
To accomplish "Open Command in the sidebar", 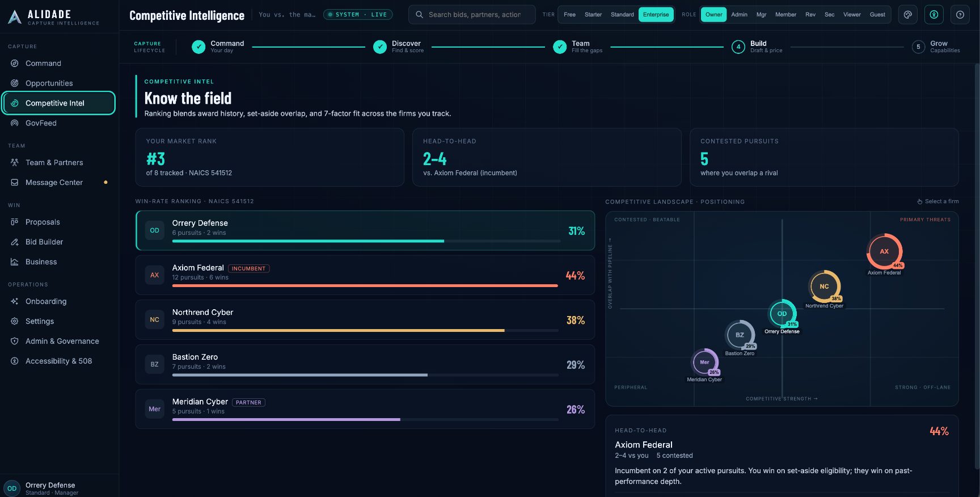I will click(59, 64).
